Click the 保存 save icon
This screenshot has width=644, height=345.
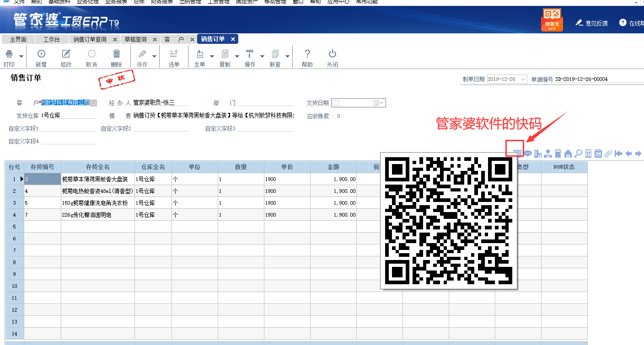point(142,53)
